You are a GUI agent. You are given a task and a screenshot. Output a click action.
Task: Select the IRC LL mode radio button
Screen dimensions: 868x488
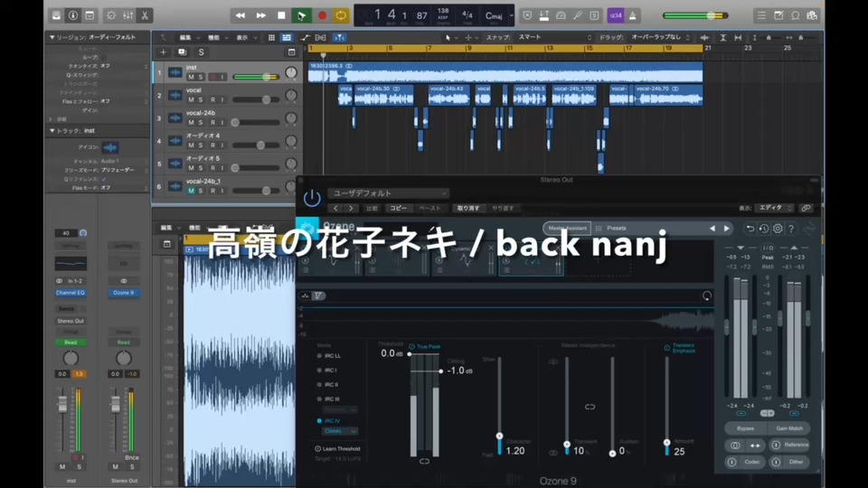click(319, 356)
